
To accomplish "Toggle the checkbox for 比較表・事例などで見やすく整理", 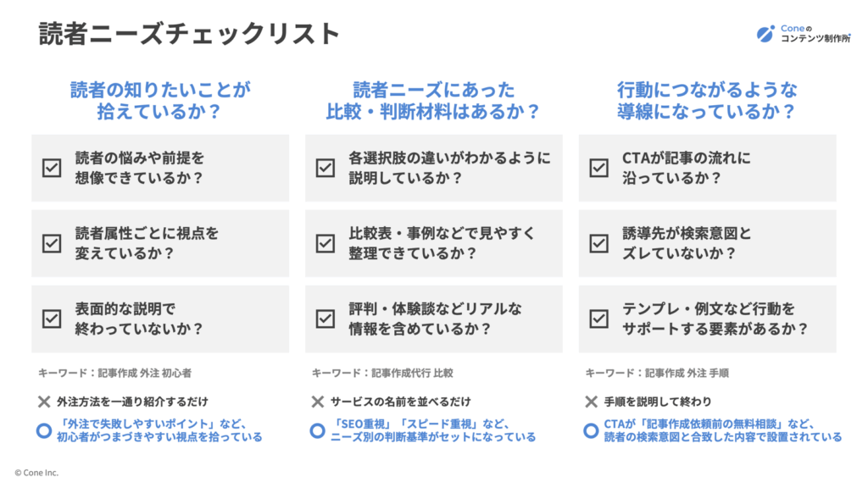I will click(325, 243).
